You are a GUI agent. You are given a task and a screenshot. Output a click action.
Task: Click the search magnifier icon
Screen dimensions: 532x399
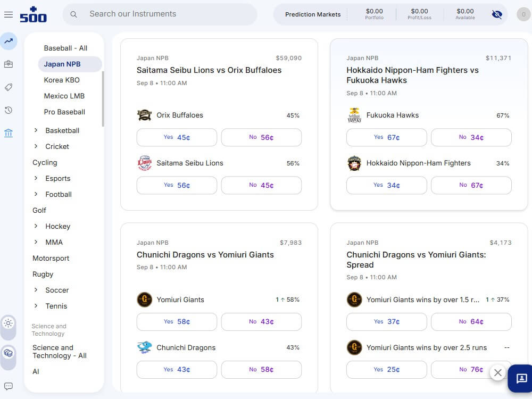pos(73,14)
